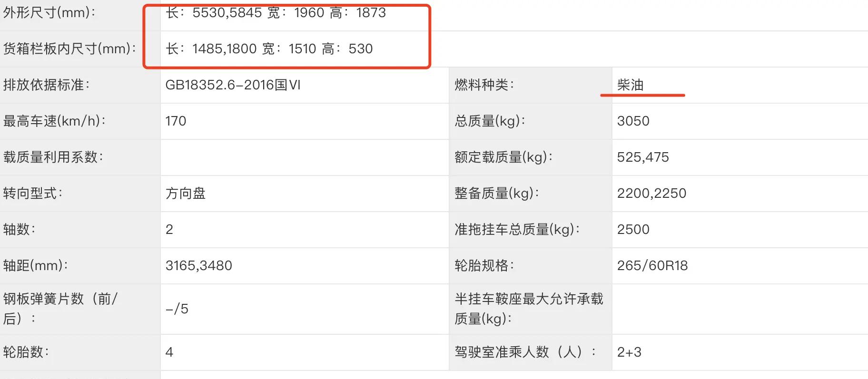
Task: Click the 轮胎数 label
Action: [x=26, y=352]
